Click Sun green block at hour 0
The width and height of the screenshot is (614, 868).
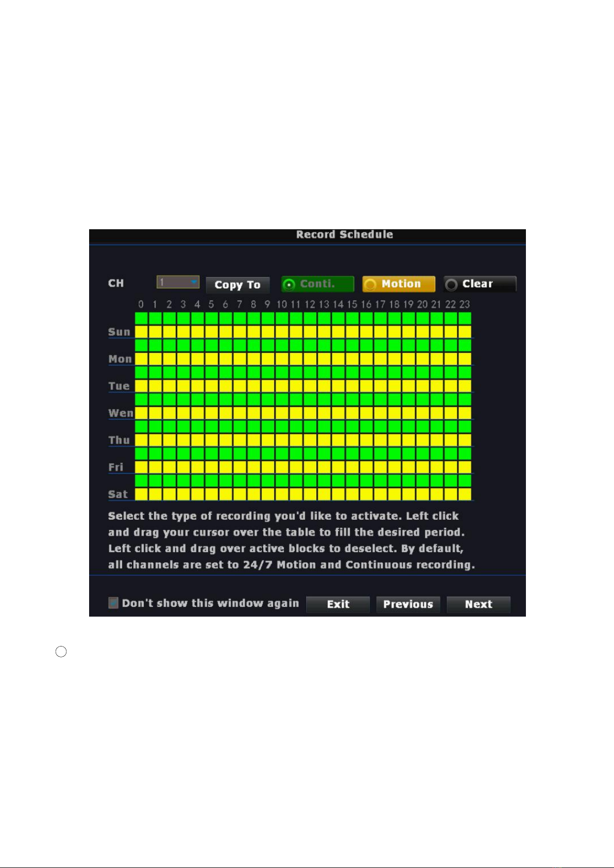[x=141, y=318]
